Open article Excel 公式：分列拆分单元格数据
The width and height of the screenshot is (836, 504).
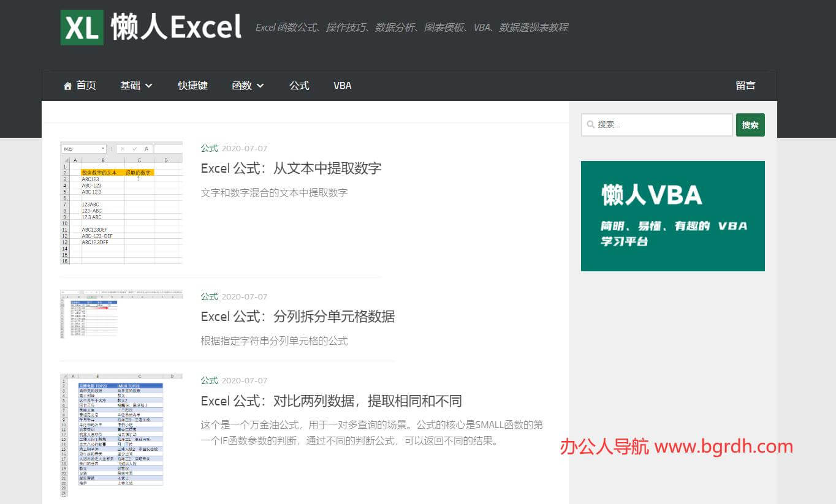tap(297, 317)
